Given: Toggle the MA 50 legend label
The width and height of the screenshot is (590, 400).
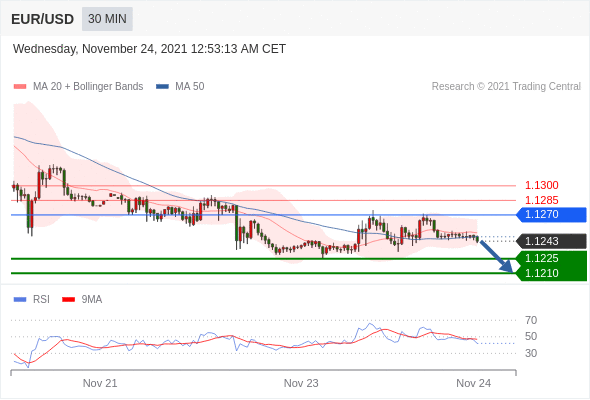Looking at the screenshot, I should tap(190, 87).
